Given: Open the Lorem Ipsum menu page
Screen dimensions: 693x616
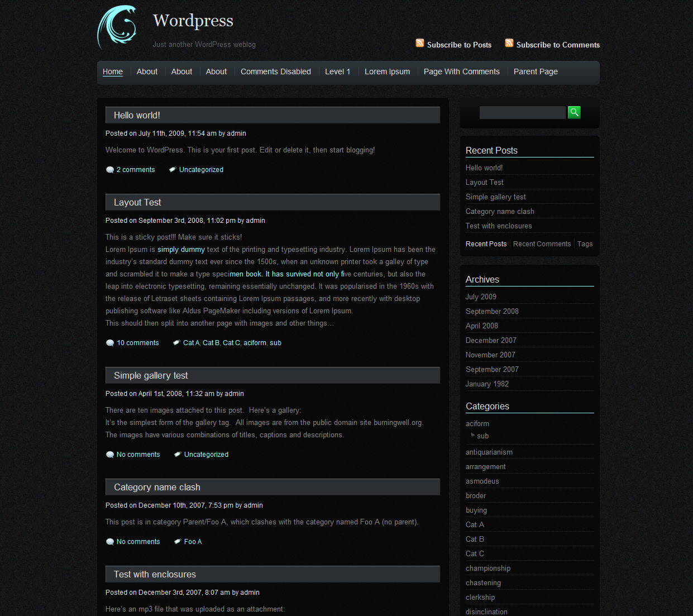Looking at the screenshot, I should (x=387, y=71).
